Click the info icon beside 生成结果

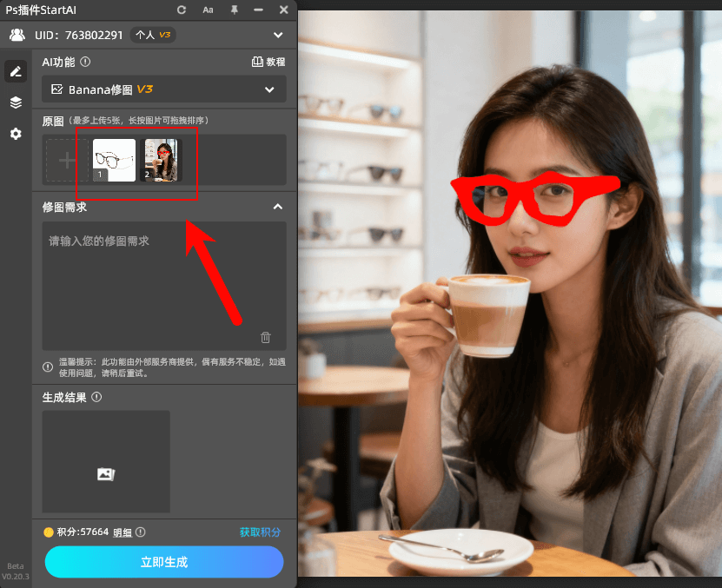96,397
